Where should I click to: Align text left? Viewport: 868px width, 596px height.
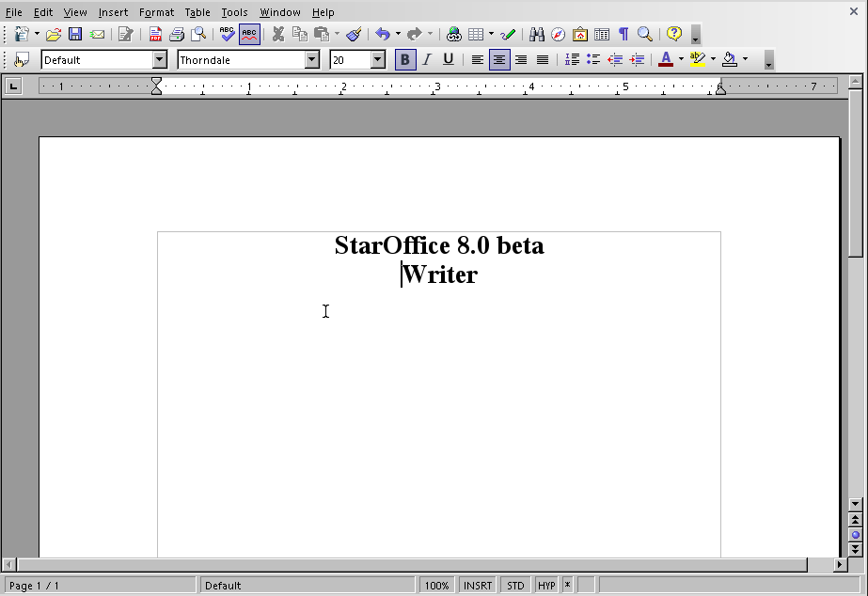(x=477, y=60)
